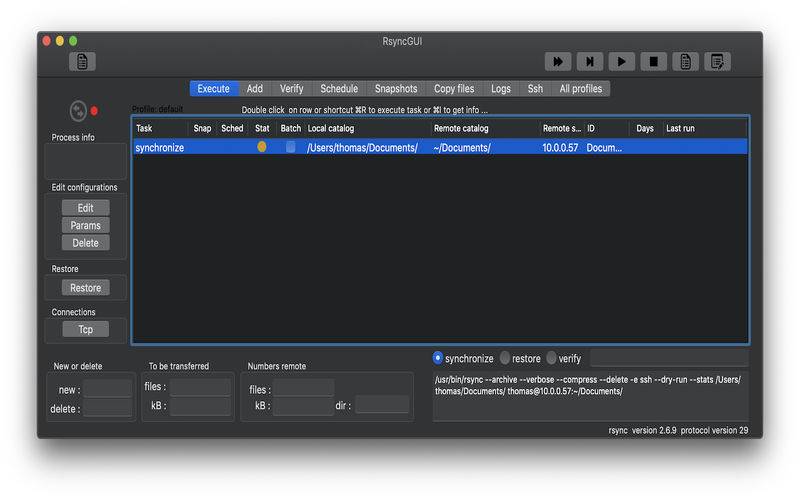Click the edit notes icon at toolbar right
The width and height of the screenshot is (800, 500).
[717, 62]
